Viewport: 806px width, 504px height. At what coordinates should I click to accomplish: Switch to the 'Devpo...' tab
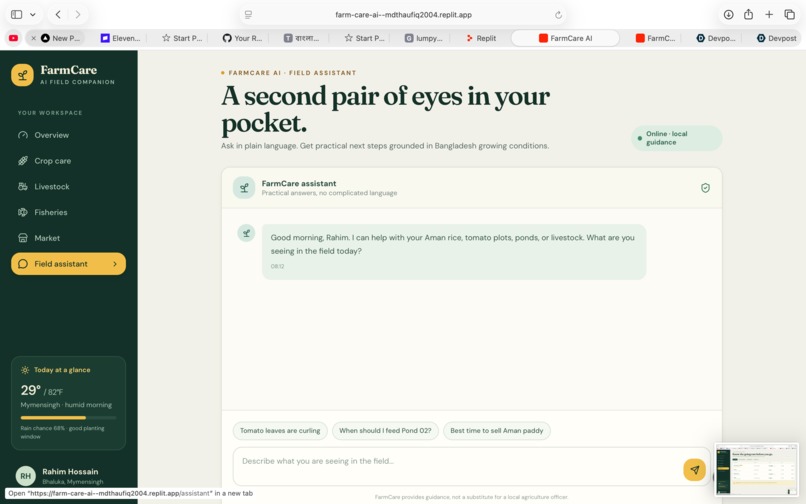tap(716, 38)
